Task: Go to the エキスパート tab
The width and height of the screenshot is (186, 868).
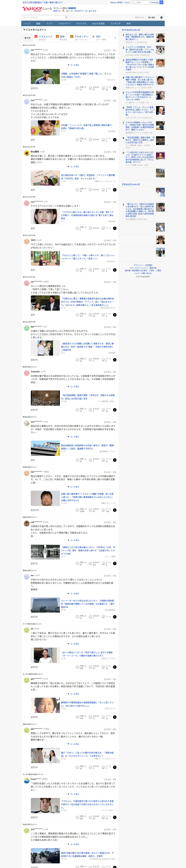Action: click(x=64, y=24)
